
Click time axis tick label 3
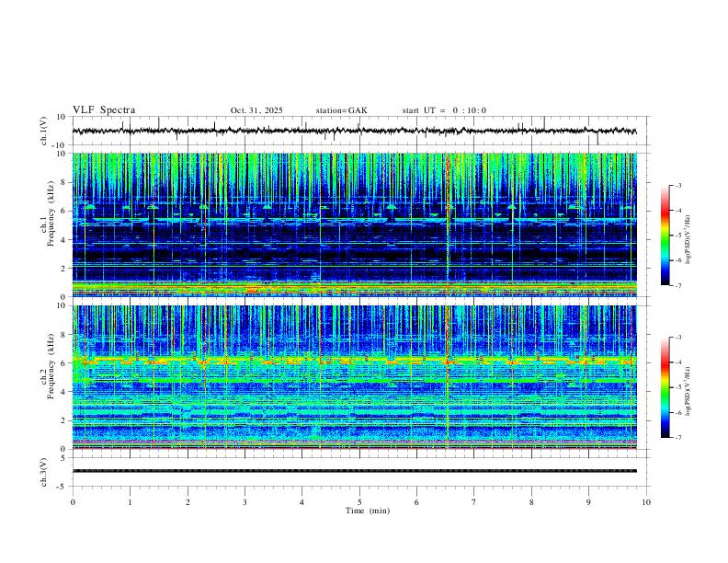245,502
